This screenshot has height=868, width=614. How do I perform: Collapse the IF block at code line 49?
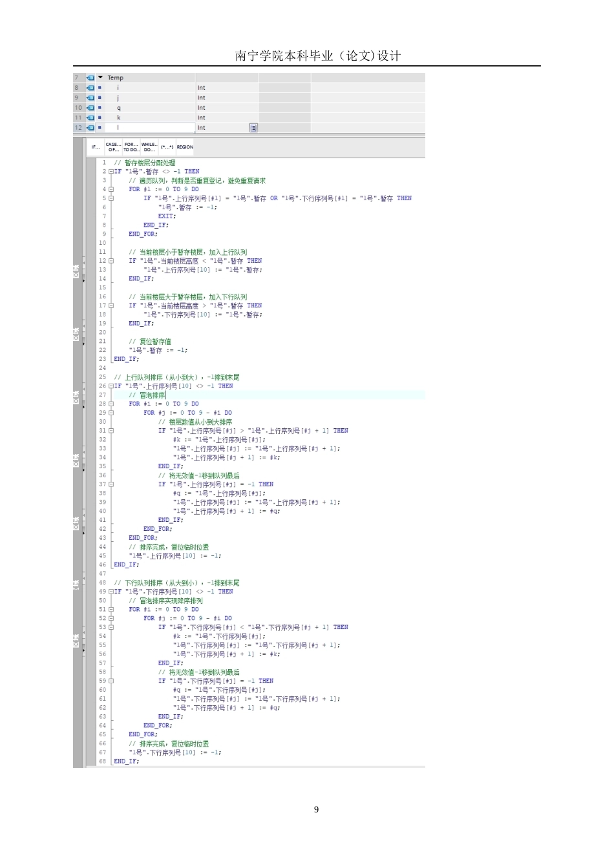coord(111,592)
